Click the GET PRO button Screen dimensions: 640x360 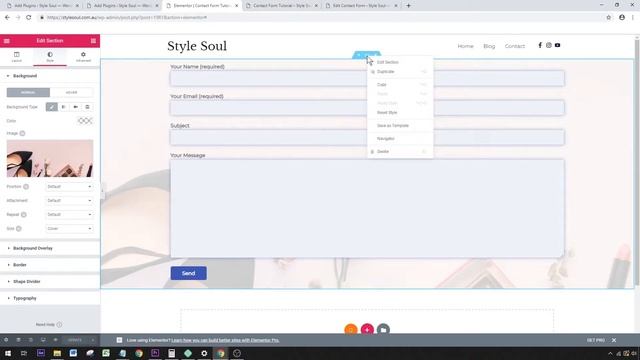[x=596, y=340]
